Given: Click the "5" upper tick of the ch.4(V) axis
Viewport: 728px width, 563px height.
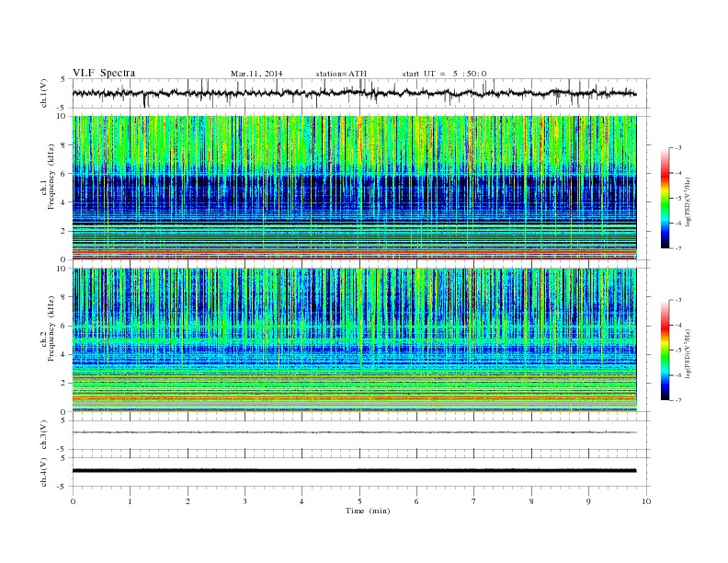Looking at the screenshot, I should click(x=63, y=458).
